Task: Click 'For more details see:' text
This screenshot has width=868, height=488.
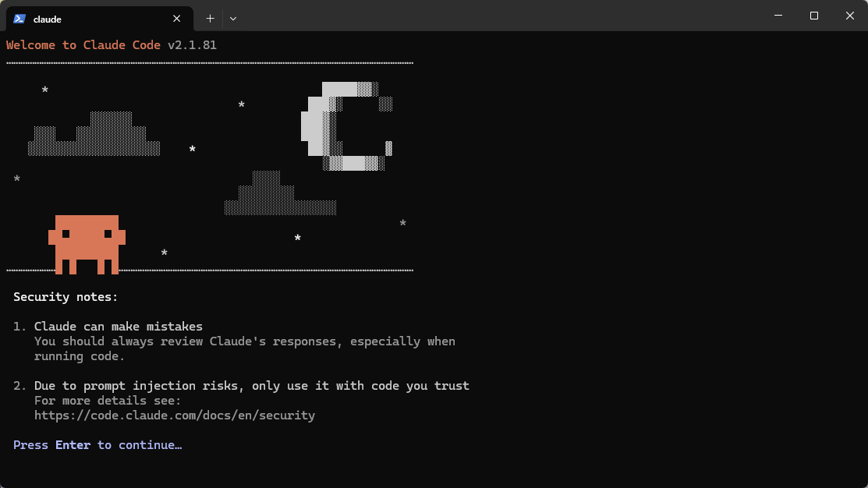Action: tap(108, 401)
